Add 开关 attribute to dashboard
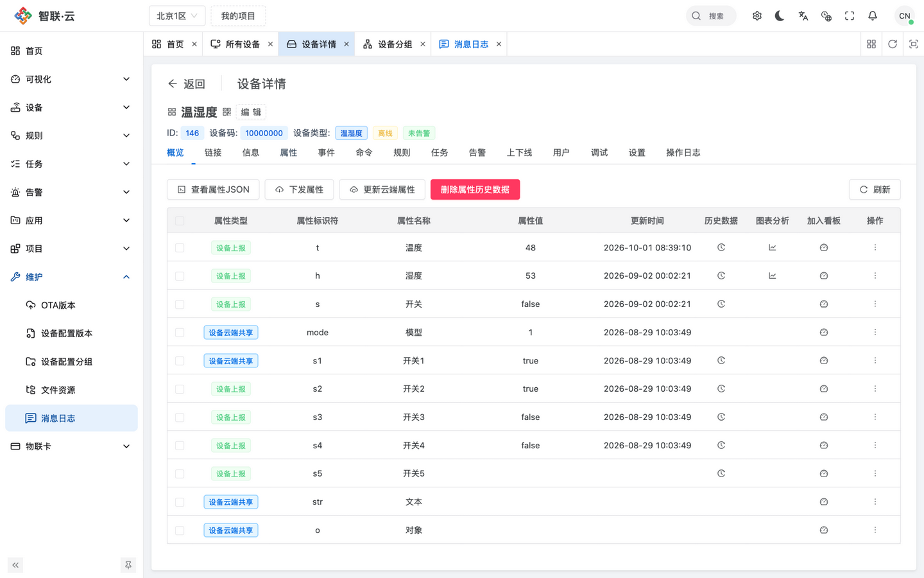Image resolution: width=924 pixels, height=578 pixels. click(x=824, y=304)
